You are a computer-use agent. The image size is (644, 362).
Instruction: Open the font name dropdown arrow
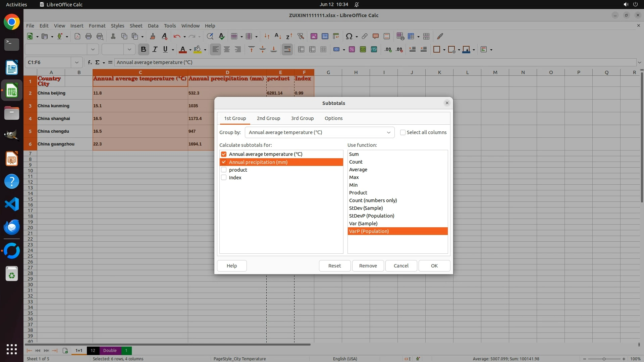pos(93,50)
